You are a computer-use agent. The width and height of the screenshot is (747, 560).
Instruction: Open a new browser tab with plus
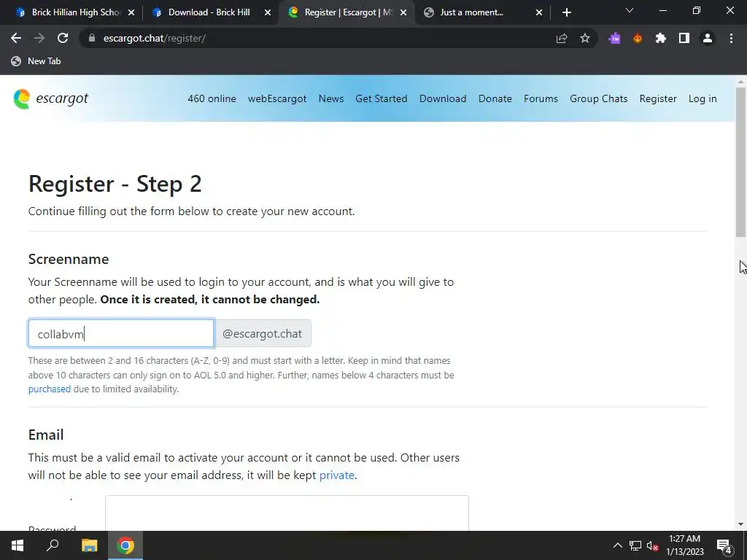[x=566, y=12]
